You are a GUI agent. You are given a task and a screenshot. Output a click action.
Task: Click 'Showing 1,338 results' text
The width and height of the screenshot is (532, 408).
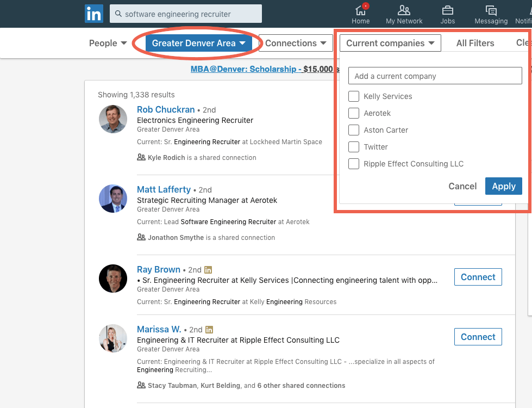pos(136,95)
